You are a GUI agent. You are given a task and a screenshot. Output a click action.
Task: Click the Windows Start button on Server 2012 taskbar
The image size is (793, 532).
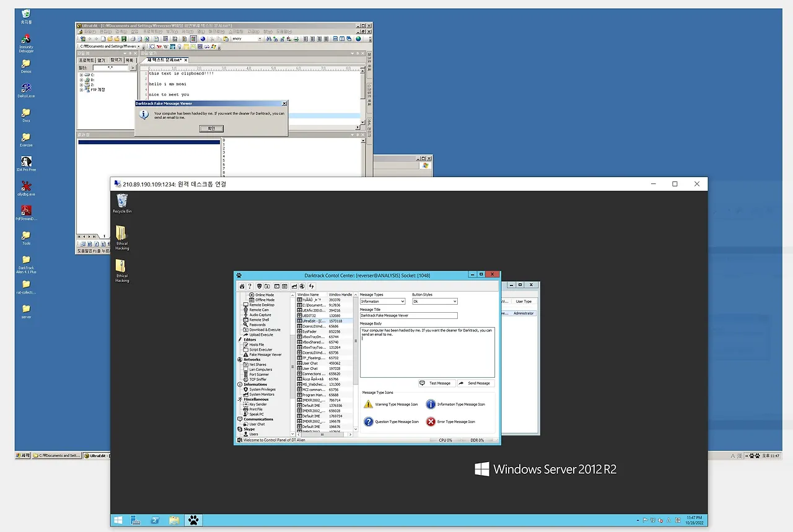[x=118, y=520]
